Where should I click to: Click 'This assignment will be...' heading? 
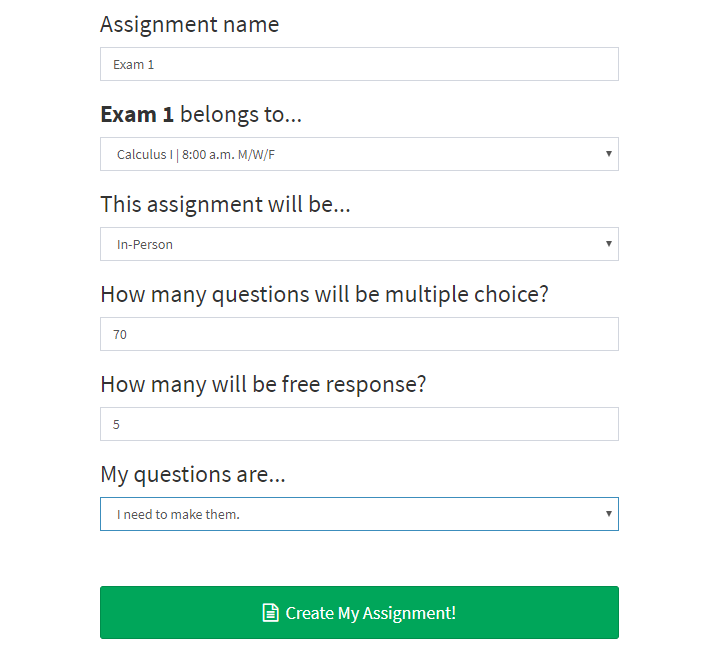(225, 205)
